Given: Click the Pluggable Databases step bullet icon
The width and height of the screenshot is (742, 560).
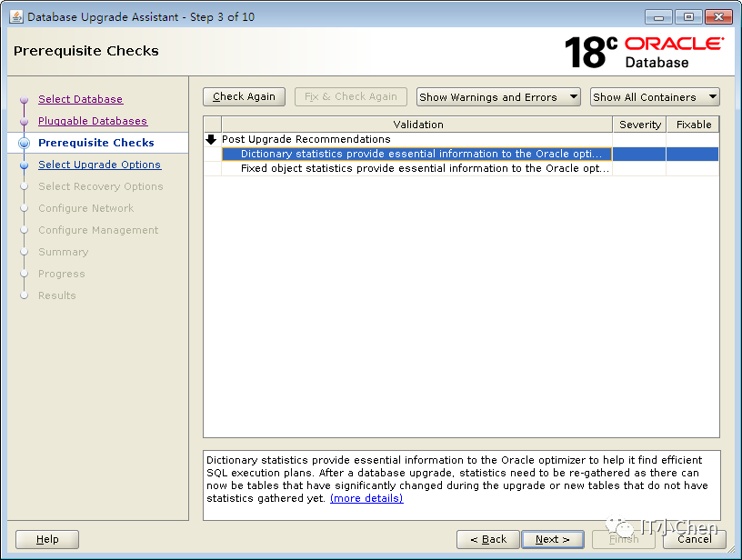Looking at the screenshot, I should click(25, 122).
